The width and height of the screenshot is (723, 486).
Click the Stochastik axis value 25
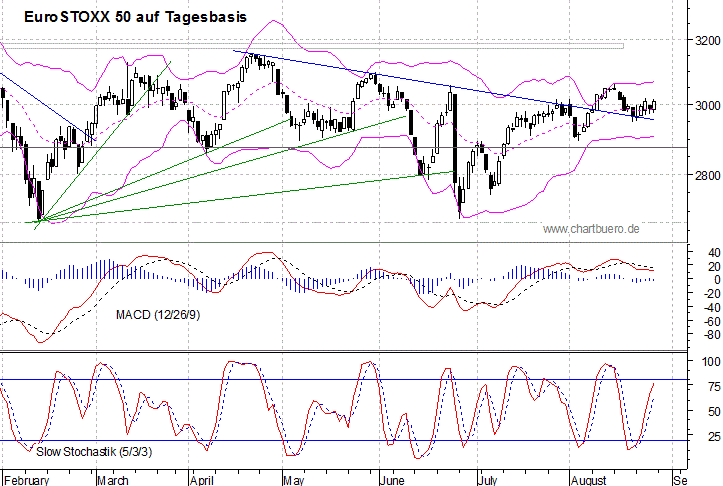714,436
